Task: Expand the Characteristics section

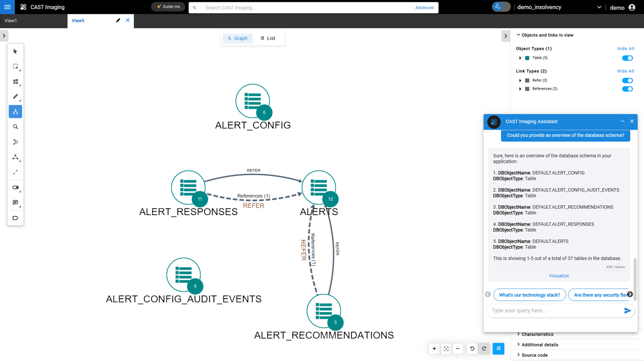Action: point(537,335)
